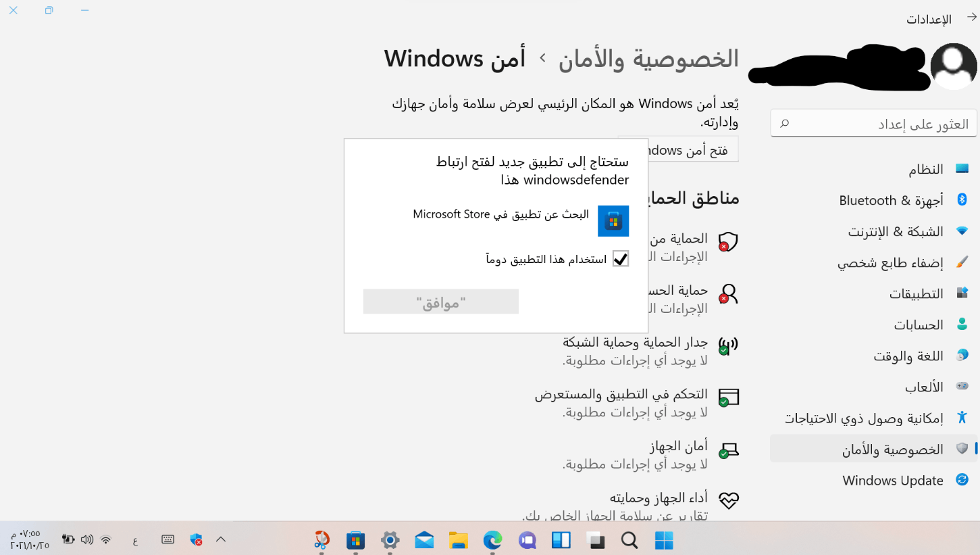Open أجهزة & Bluetooth settings category

(874, 200)
